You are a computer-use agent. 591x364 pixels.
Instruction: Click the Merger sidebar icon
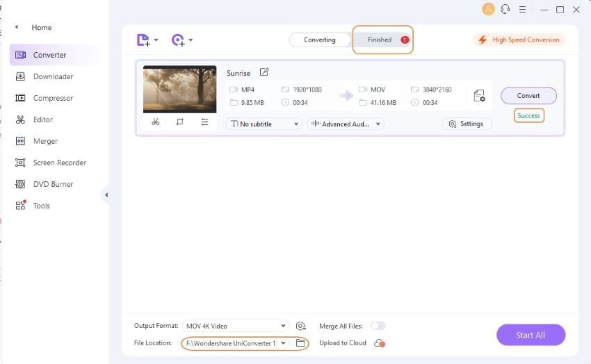pyautogui.click(x=20, y=141)
